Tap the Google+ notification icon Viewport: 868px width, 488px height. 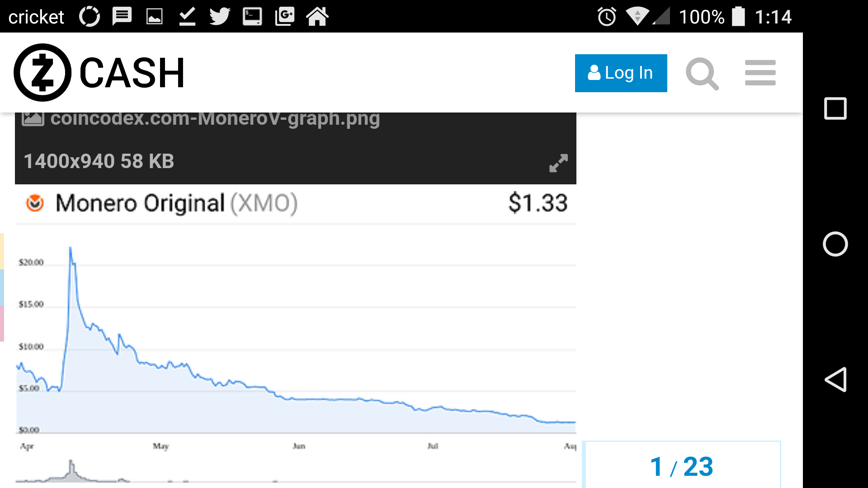285,17
